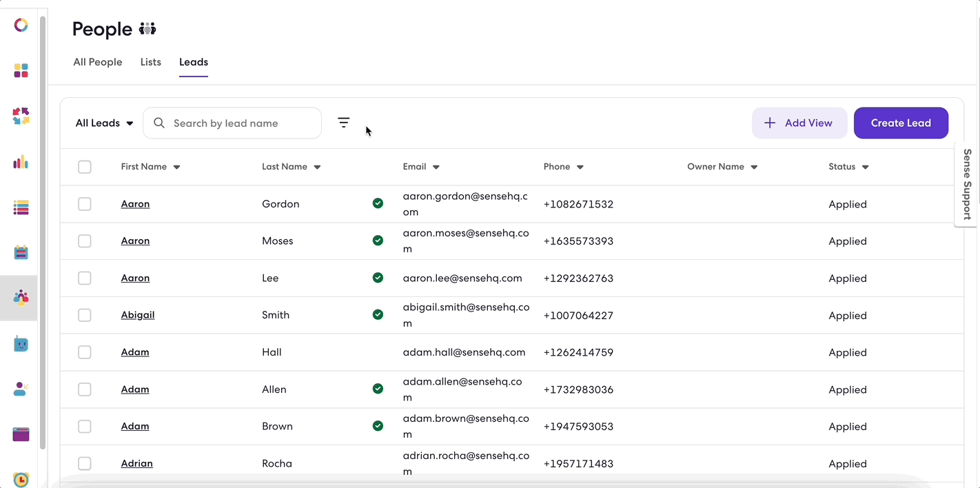The height and width of the screenshot is (488, 980).
Task: Open the Email column sort arrow
Action: [436, 167]
